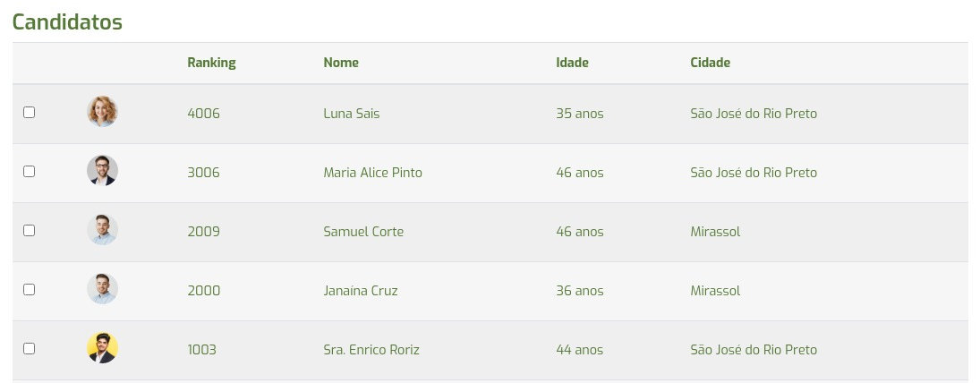980x383 pixels.
Task: Click the name Maria Alice Pinto
Action: point(372,173)
